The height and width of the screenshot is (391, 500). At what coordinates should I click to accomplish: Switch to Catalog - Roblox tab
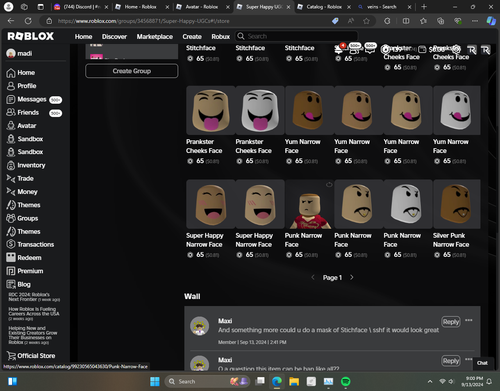[325, 7]
